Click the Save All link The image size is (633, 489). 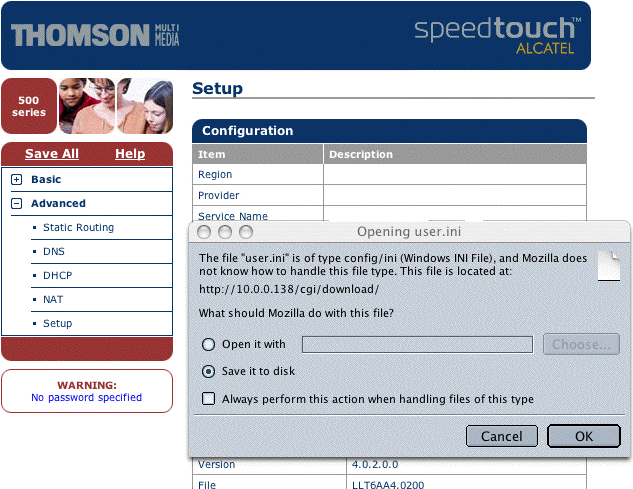click(x=52, y=154)
